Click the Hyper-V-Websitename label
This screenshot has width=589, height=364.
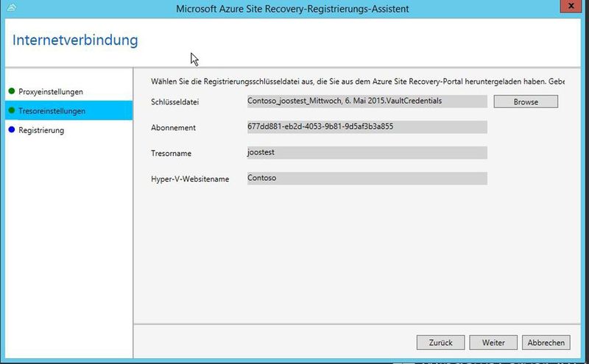(x=190, y=179)
